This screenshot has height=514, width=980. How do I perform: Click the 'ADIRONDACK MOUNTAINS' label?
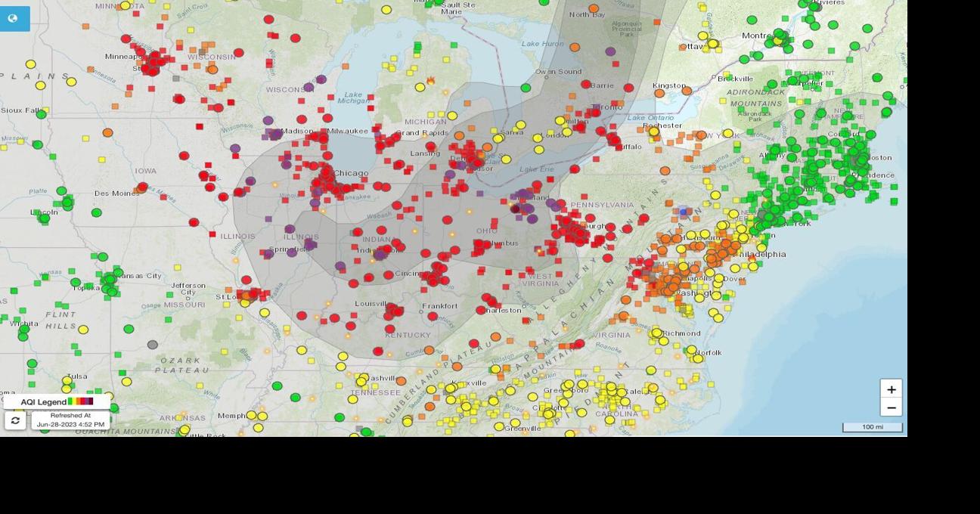[x=756, y=98]
